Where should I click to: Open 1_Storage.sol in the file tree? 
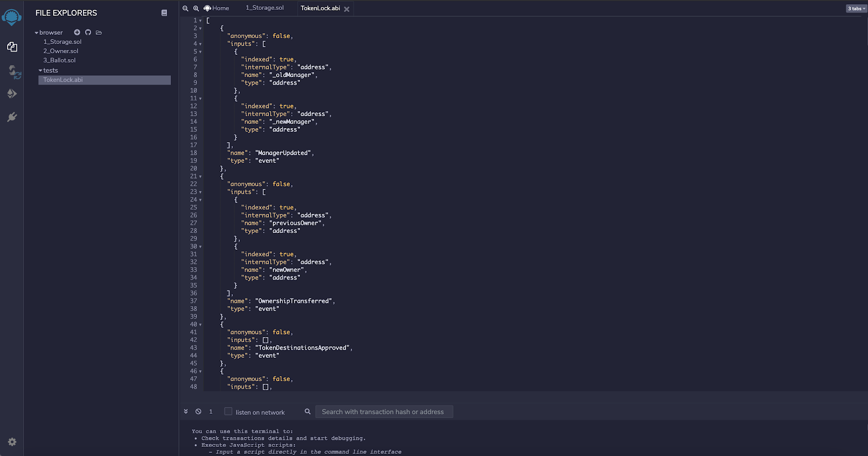[x=62, y=42]
